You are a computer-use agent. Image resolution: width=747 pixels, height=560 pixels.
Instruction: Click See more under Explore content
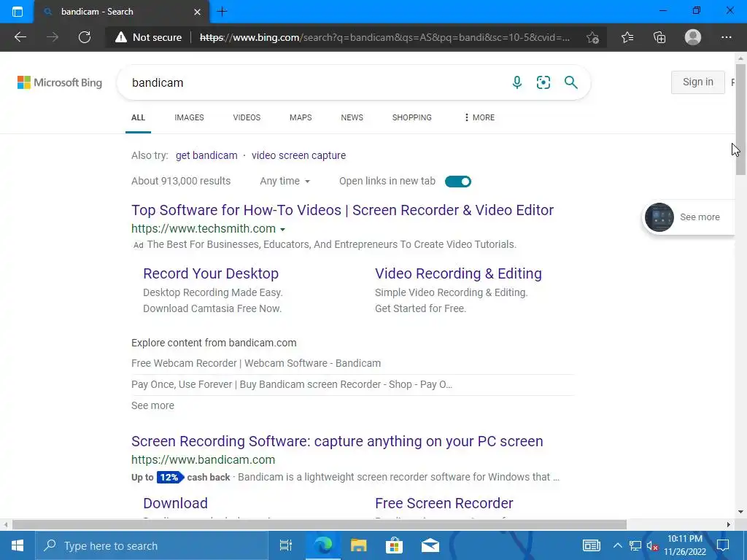coord(152,405)
